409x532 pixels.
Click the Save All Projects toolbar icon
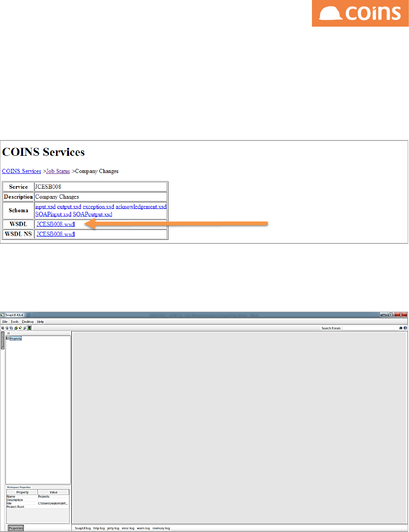point(11,328)
